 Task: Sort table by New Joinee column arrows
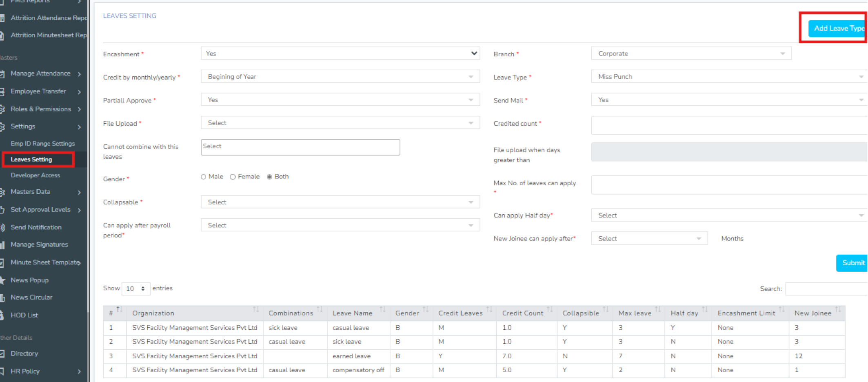[838, 310]
